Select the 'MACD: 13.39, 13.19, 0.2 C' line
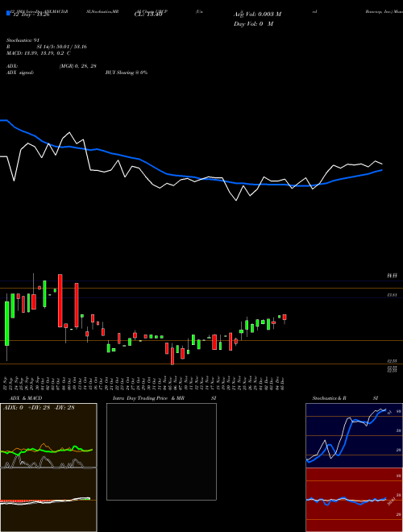Viewport: 403px width, 532px height. tap(39, 53)
